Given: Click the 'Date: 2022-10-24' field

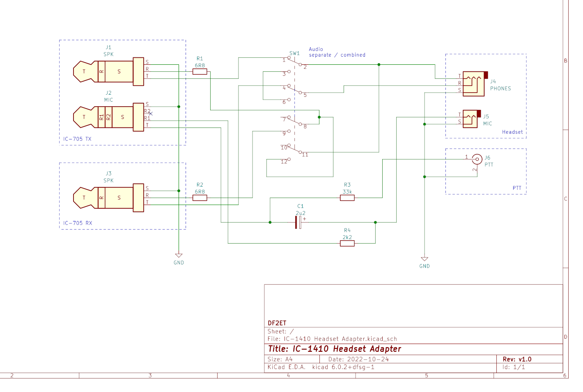Looking at the screenshot, I should 358,359.
